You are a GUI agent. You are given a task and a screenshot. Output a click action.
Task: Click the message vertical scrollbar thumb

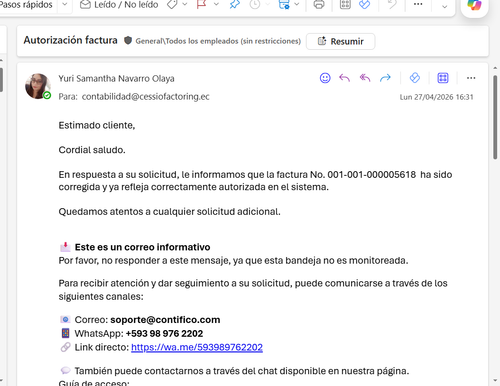pyautogui.click(x=495, y=118)
